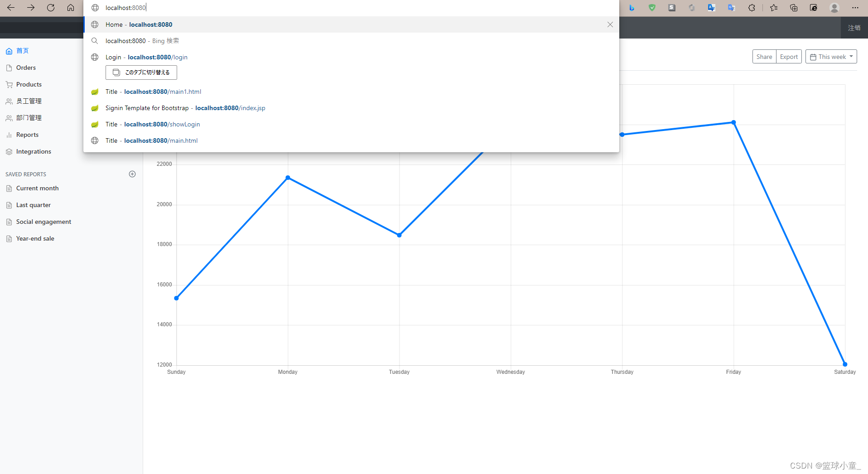Open Products in the sidebar
The image size is (868, 474).
[x=29, y=84]
